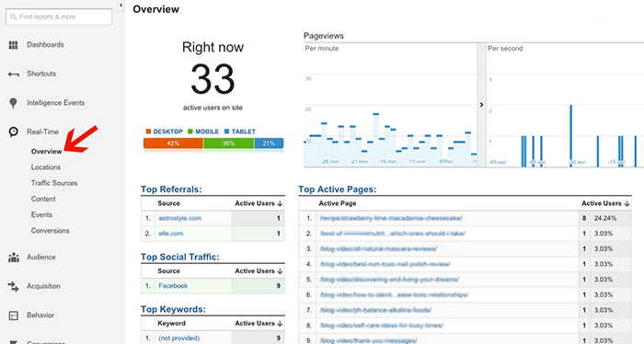Screen dimensions: 644x344
Task: Click the Per second pageviews chart
Action: tap(565, 105)
